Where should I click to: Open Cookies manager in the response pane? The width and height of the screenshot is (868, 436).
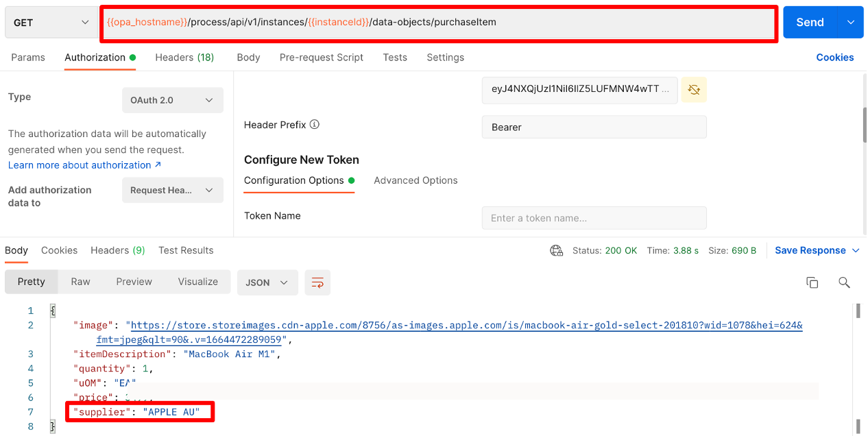[59, 250]
